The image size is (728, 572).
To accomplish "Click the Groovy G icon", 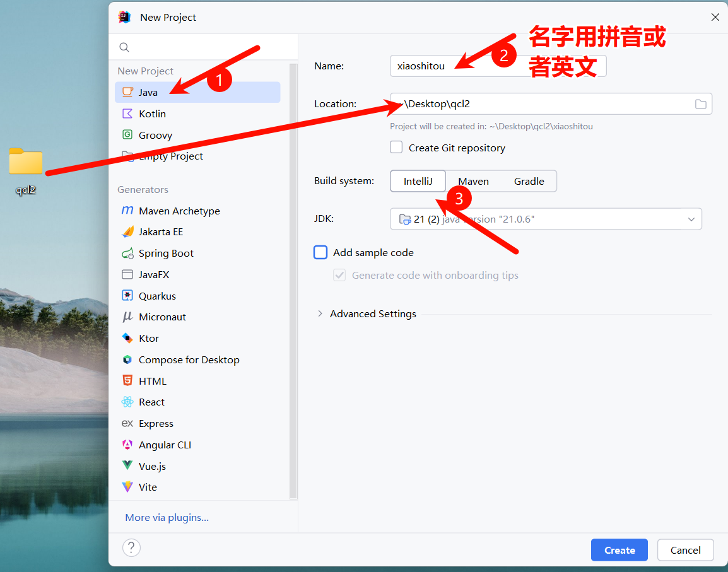I will pyautogui.click(x=127, y=134).
